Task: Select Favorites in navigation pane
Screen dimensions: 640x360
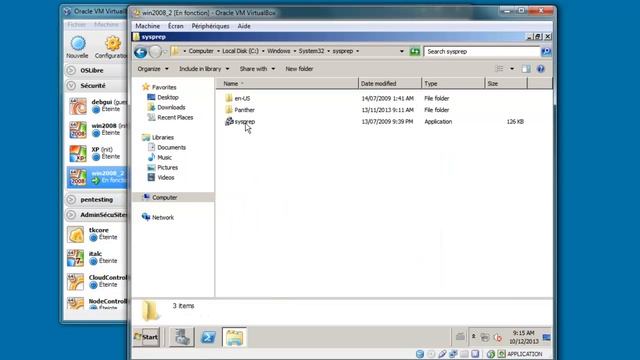Action: [x=159, y=87]
